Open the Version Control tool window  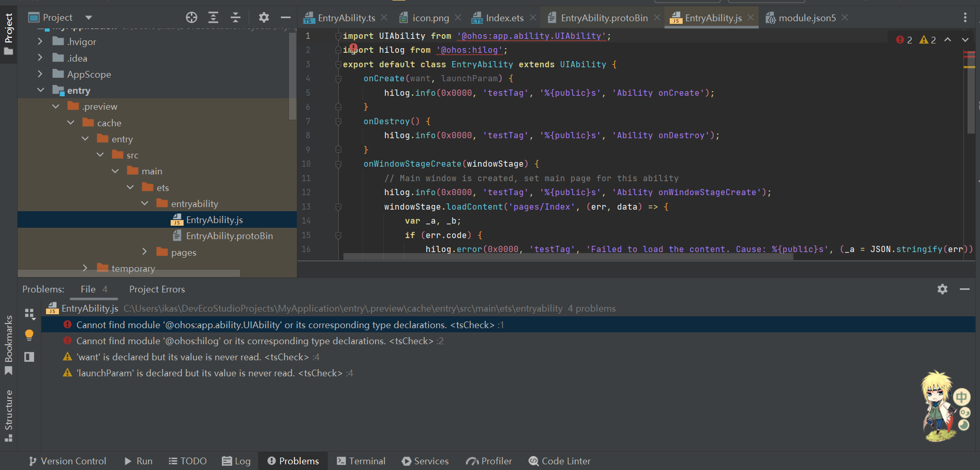(67, 461)
